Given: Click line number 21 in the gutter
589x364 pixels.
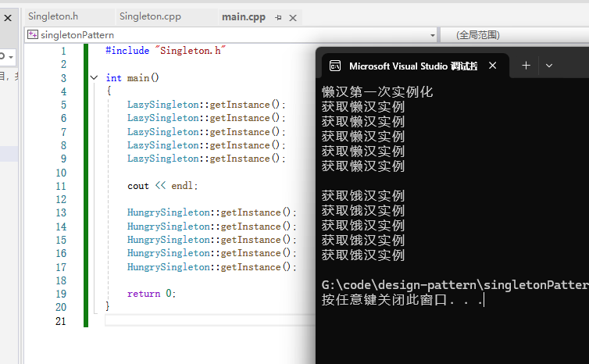Looking at the screenshot, I should (61, 321).
